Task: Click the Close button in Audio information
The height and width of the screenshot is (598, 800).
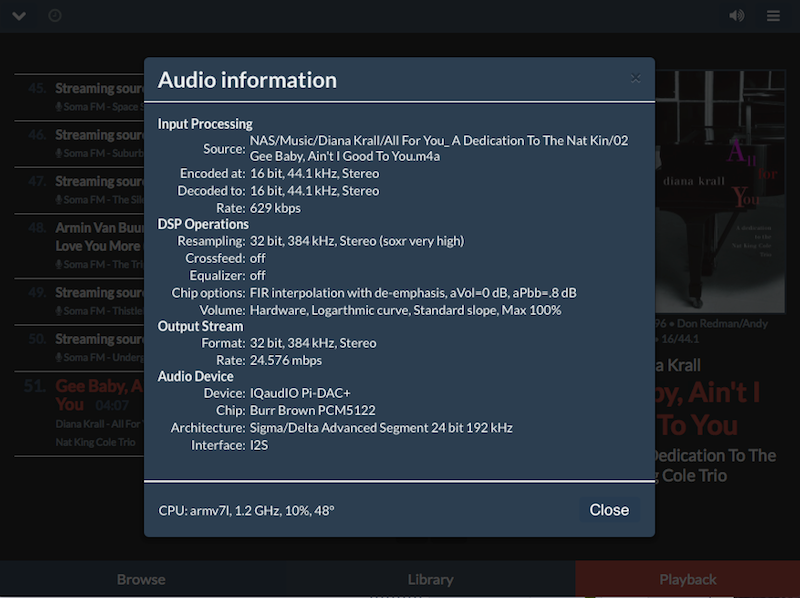Action: 609,510
